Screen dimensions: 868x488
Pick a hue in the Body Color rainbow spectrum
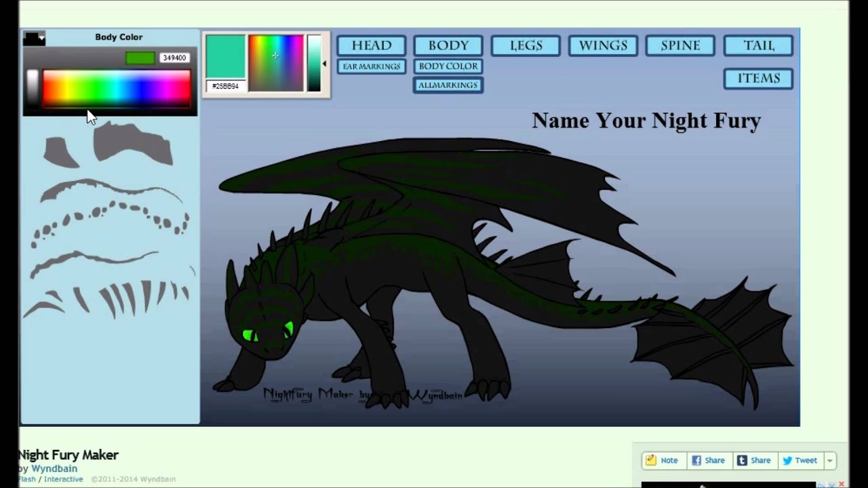click(117, 88)
